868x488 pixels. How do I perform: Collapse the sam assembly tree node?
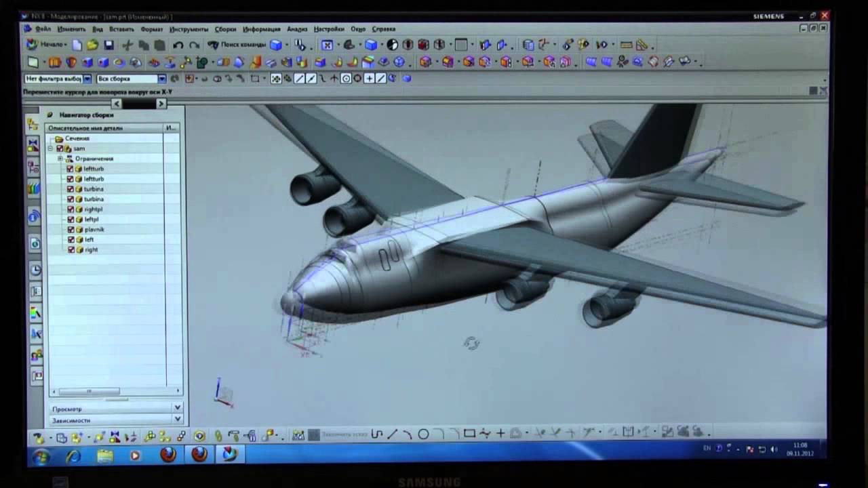coord(50,148)
